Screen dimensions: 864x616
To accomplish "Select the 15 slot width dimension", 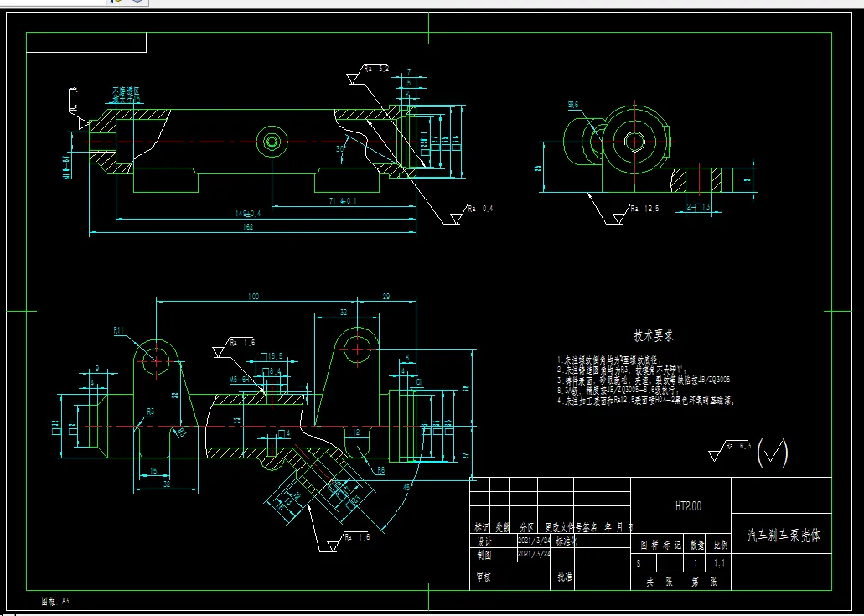I will (x=153, y=470).
